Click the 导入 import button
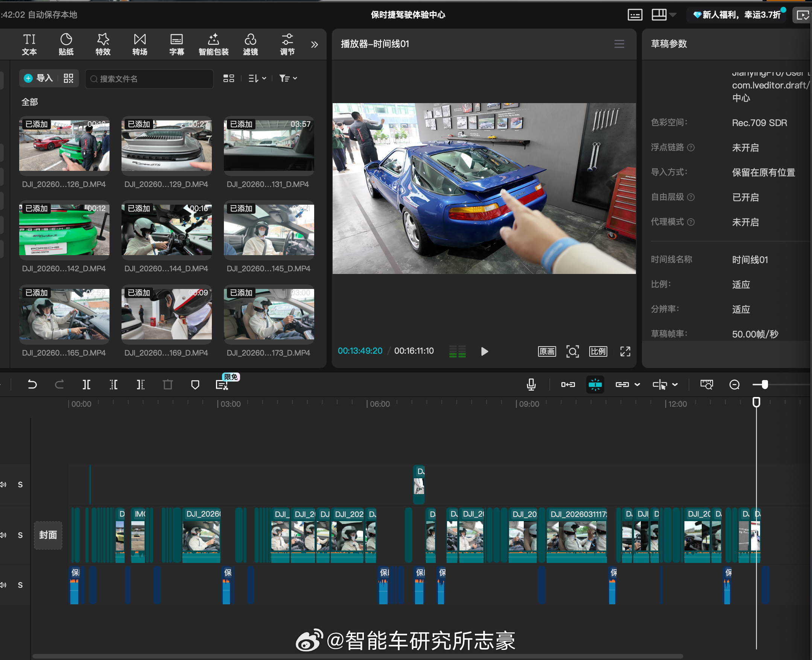 (x=39, y=78)
